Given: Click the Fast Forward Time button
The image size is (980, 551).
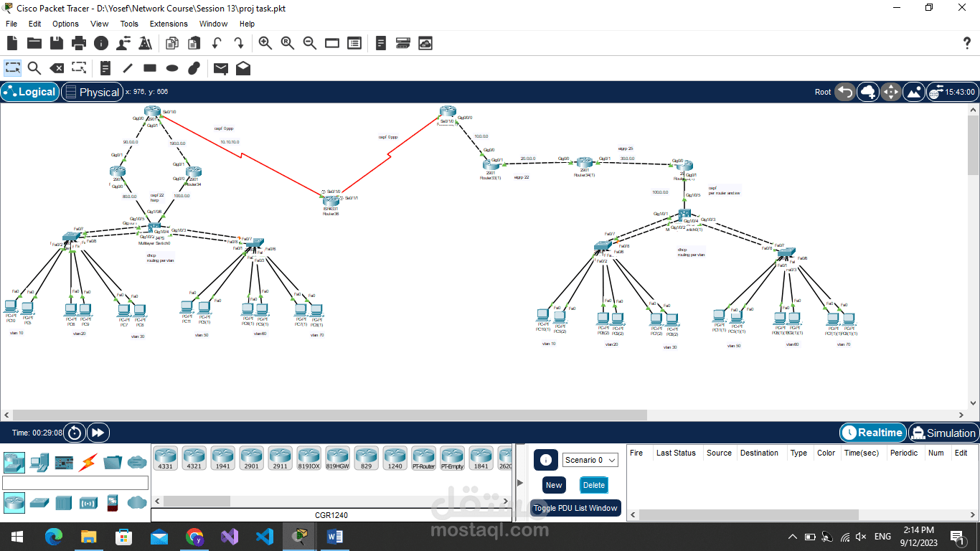Looking at the screenshot, I should pos(98,433).
